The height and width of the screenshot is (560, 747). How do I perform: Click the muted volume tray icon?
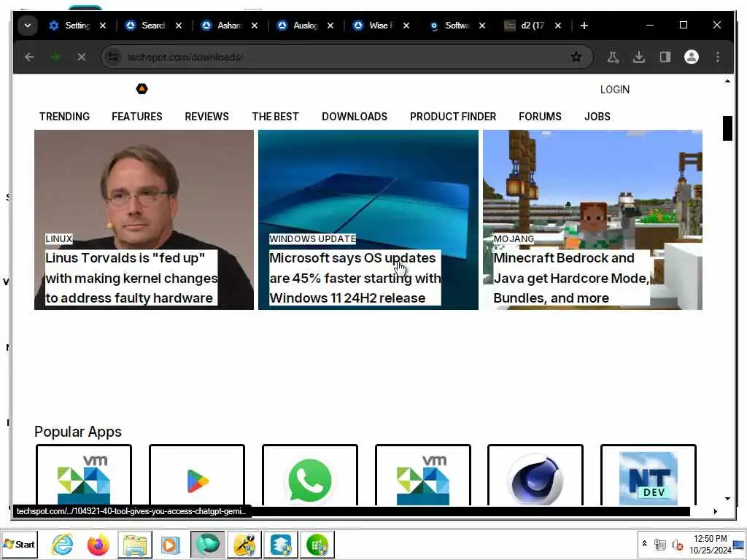point(676,545)
